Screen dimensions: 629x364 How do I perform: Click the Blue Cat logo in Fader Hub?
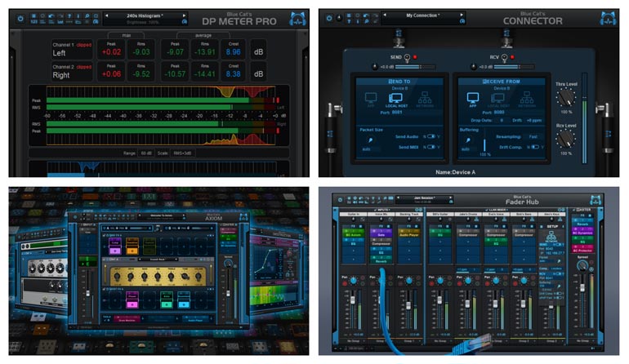(596, 200)
